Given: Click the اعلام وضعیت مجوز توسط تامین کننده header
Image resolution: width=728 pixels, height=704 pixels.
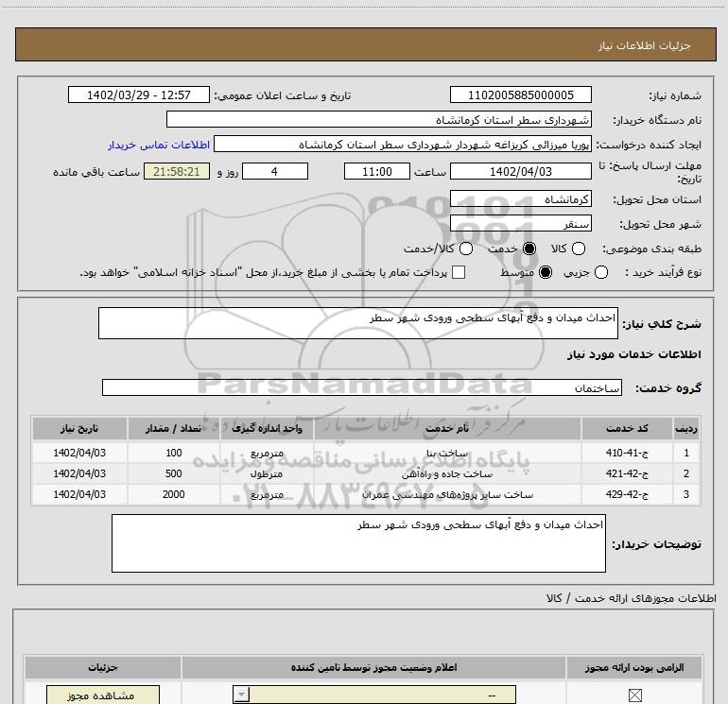Looking at the screenshot, I should (373, 667).
